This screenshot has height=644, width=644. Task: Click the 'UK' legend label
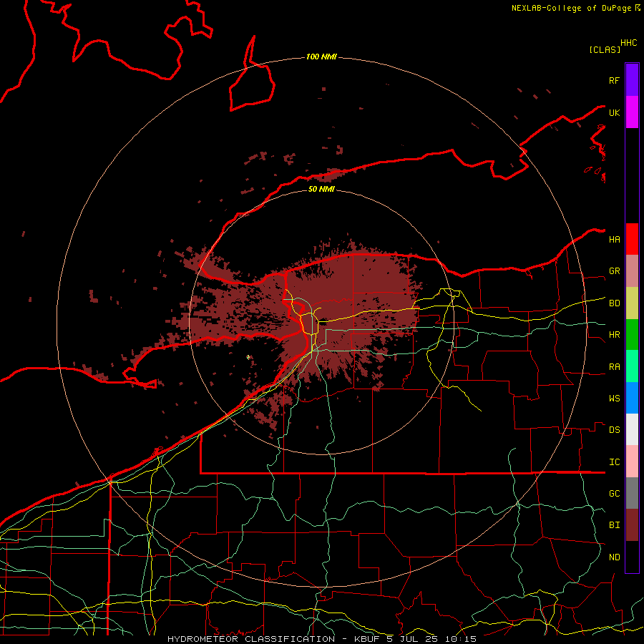[614, 113]
